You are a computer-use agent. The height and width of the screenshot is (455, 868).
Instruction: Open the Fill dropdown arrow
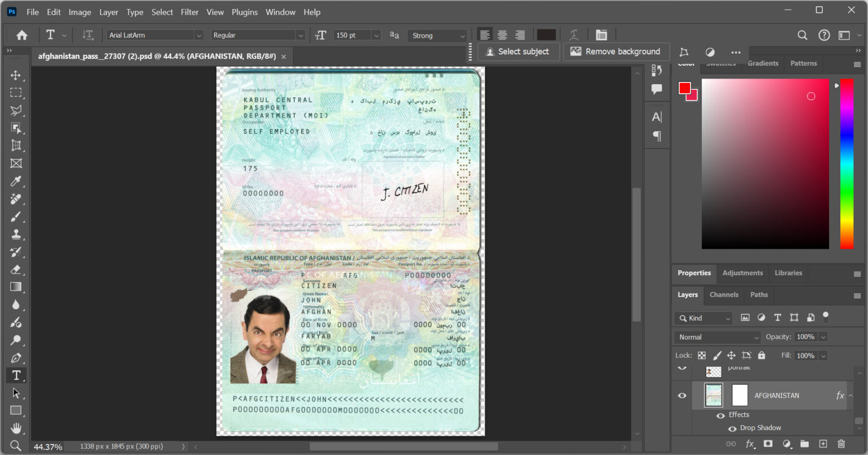[823, 356]
